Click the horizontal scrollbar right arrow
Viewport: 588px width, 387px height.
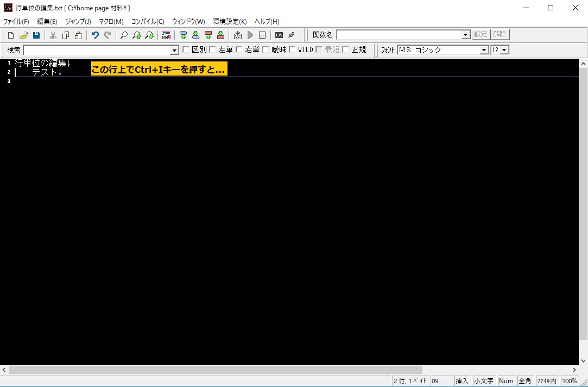(x=574, y=370)
